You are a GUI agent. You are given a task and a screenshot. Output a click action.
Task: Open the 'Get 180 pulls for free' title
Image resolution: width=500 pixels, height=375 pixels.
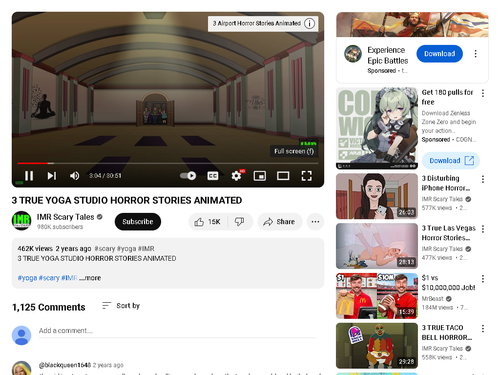(x=447, y=97)
